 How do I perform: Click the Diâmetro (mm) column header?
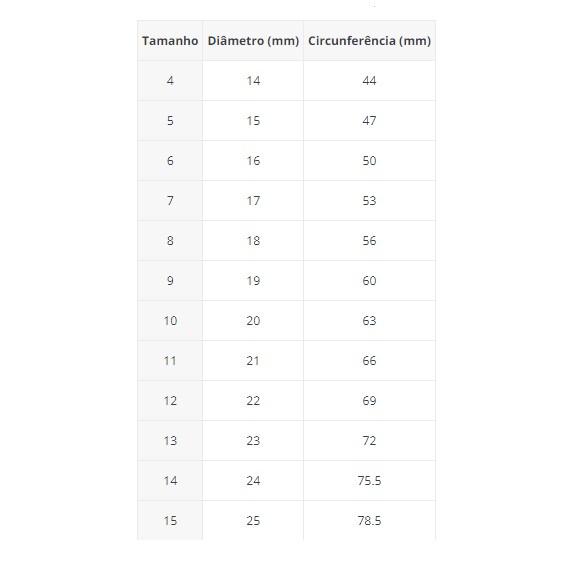[253, 41]
